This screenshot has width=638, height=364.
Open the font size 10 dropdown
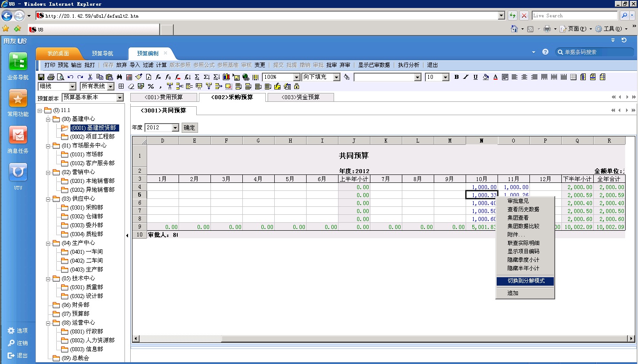pos(446,77)
